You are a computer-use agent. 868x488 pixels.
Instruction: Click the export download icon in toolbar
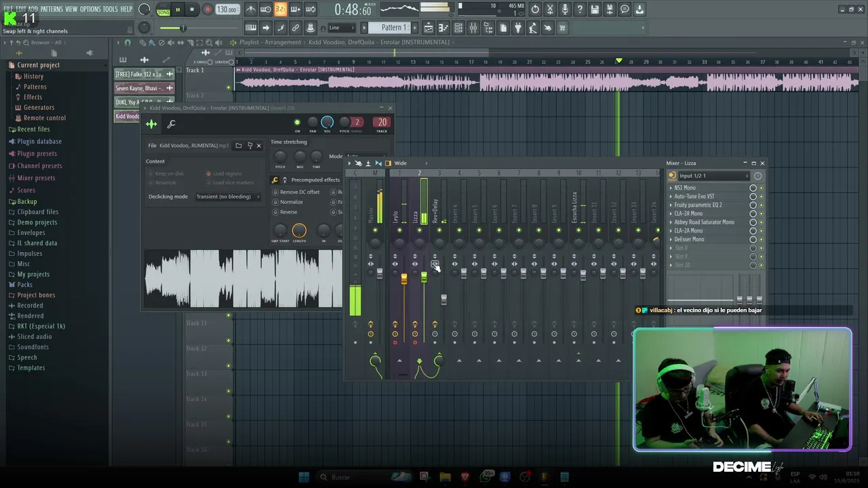pos(639,9)
